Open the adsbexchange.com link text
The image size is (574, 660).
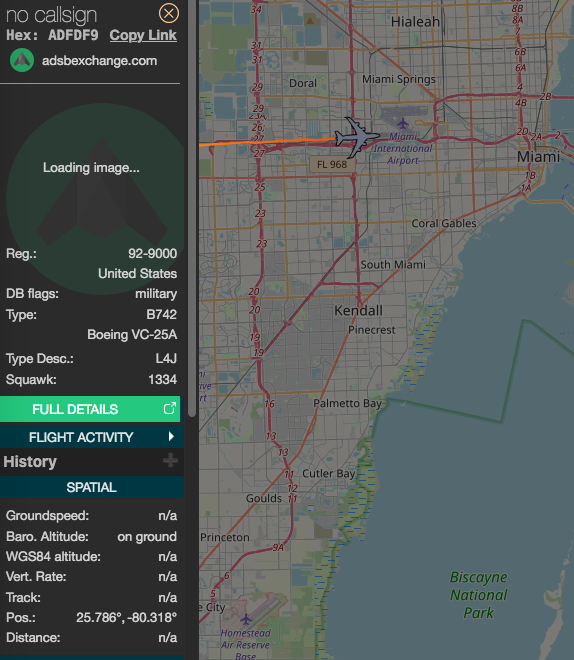99,61
